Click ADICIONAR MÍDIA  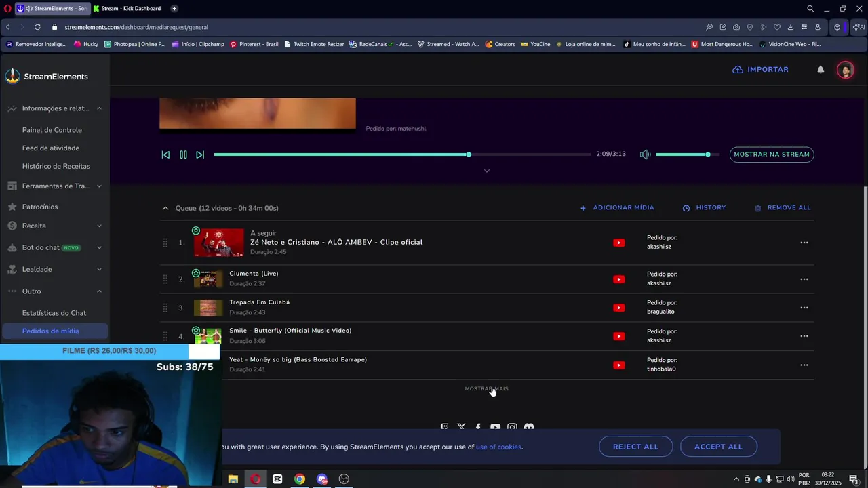617,208
